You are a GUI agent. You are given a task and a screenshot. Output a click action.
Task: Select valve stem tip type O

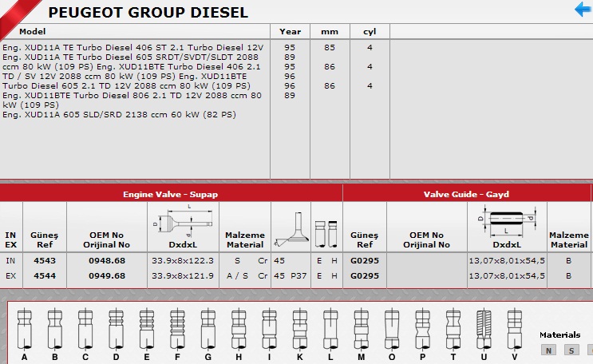[392, 334]
